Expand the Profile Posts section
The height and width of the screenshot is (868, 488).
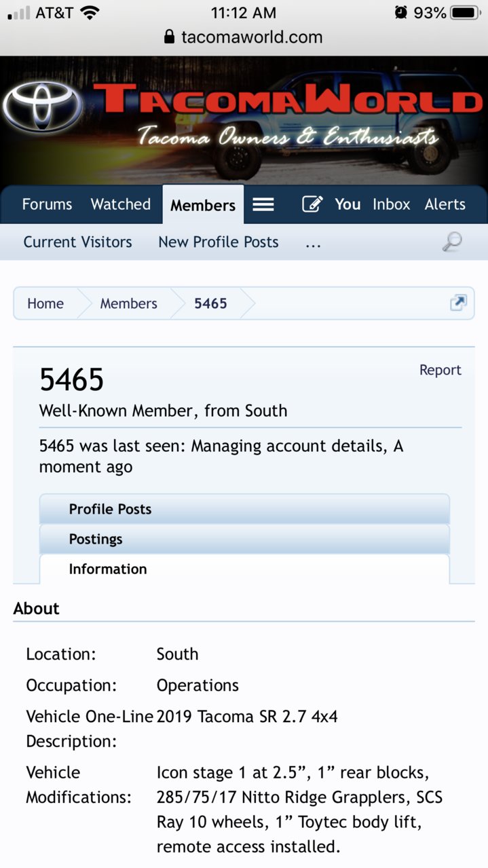(244, 509)
